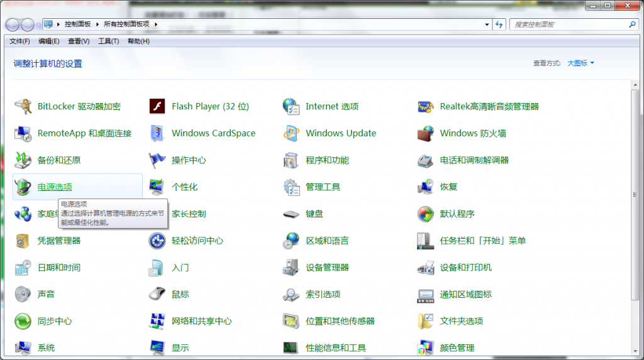
Task: Click the vertical scrollbar thumb
Action: point(635,195)
